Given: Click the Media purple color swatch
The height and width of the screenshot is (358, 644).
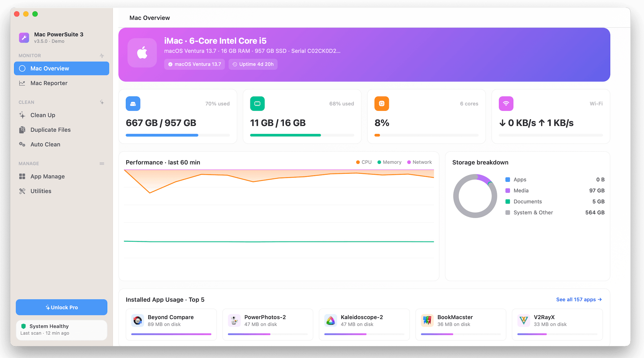Looking at the screenshot, I should pyautogui.click(x=508, y=190).
